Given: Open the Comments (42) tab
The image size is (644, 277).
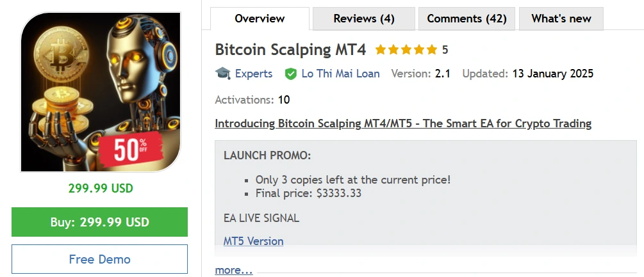Looking at the screenshot, I should tap(466, 19).
